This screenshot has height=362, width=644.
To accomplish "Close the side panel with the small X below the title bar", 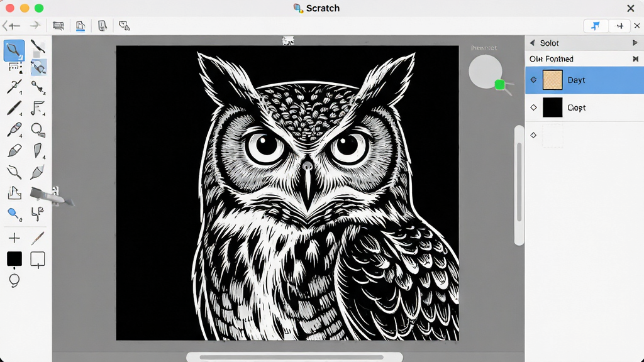I will pos(637,26).
